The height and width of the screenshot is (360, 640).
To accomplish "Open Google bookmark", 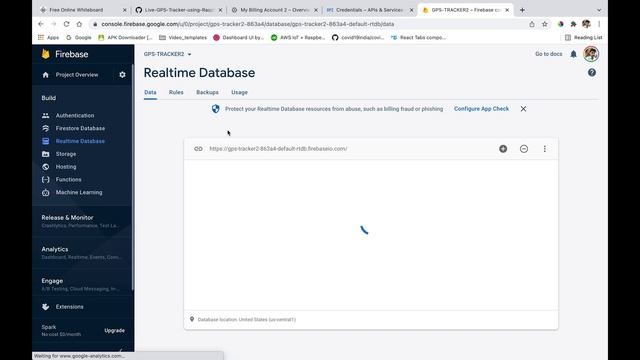I will point(79,38).
